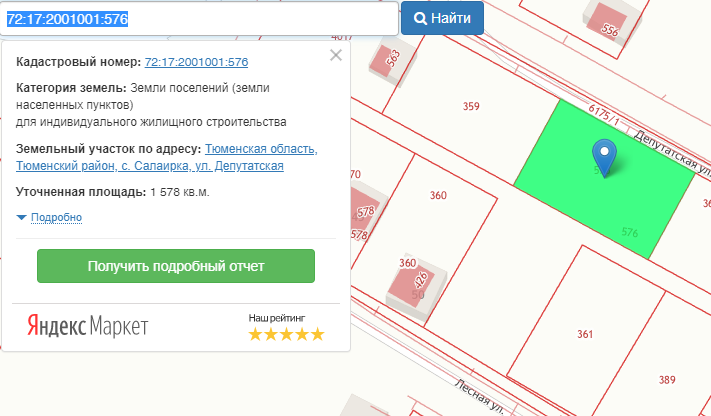The width and height of the screenshot is (711, 416).
Task: Click the magnifier icon in Найти button
Action: click(420, 18)
